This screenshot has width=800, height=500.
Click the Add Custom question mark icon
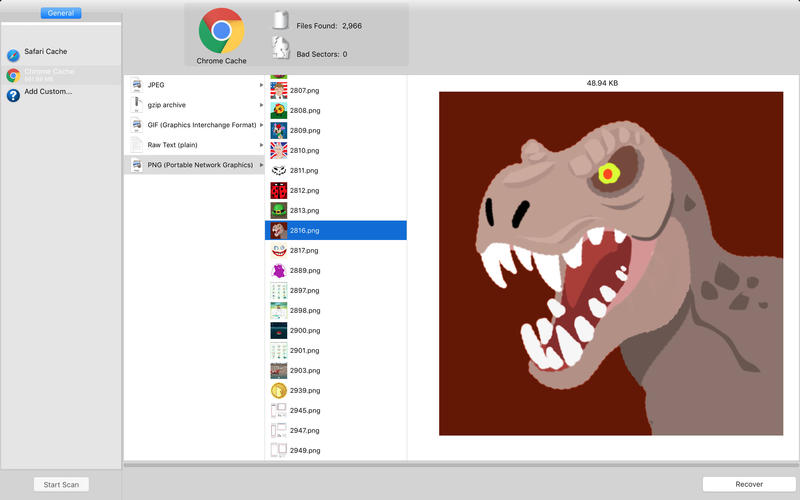[x=13, y=95]
